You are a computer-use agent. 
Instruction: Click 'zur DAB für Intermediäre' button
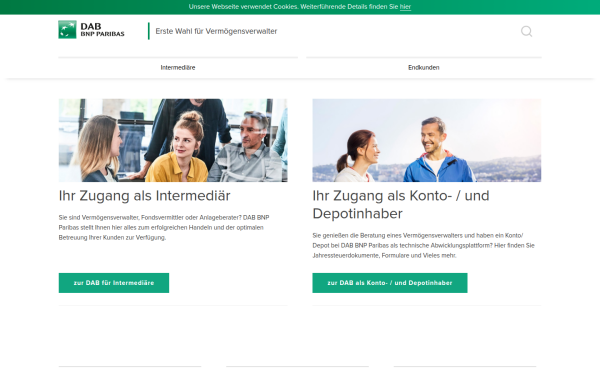click(x=114, y=283)
